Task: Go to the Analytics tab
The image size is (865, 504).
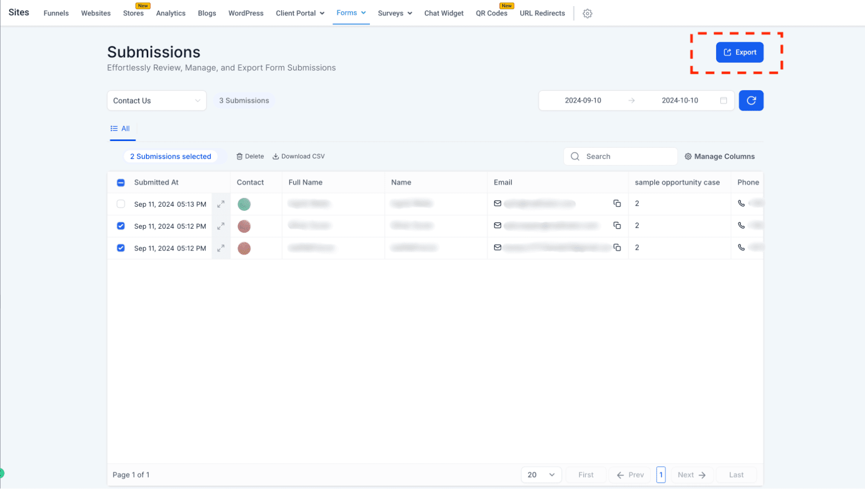Action: tap(171, 13)
